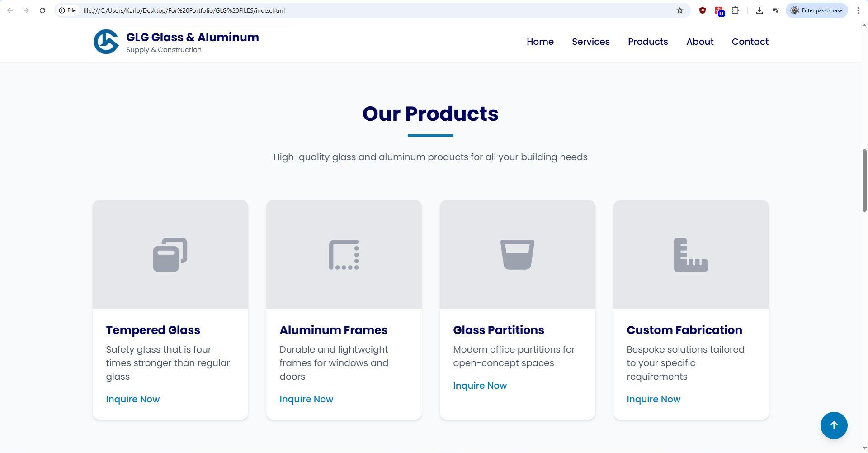This screenshot has width=868, height=453.
Task: Open the browser extensions puzzle icon
Action: 736,10
